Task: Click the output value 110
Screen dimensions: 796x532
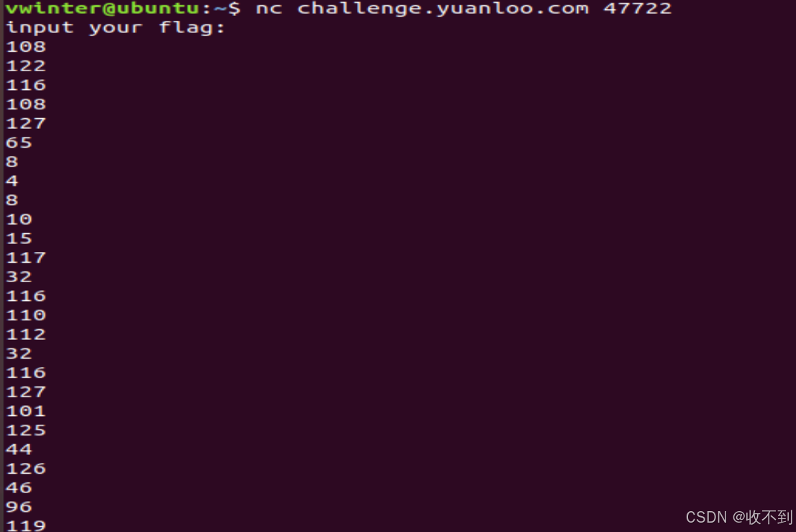Action: [x=26, y=315]
